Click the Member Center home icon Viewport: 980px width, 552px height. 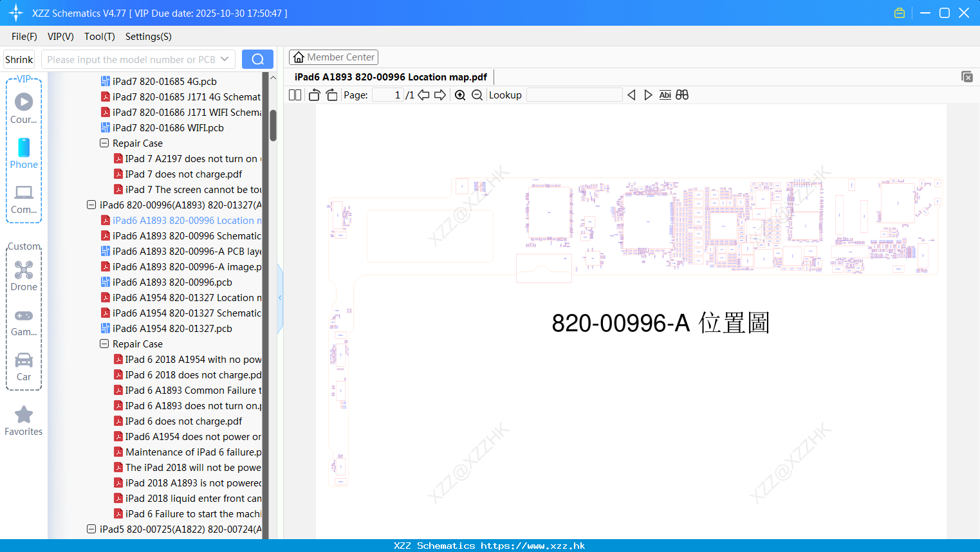click(x=299, y=57)
